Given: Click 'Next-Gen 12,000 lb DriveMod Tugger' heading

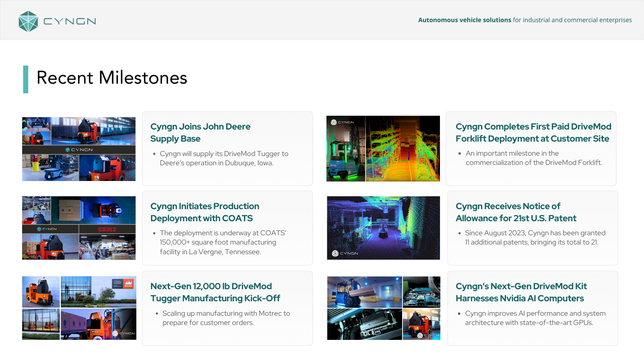Looking at the screenshot, I should click(215, 292).
